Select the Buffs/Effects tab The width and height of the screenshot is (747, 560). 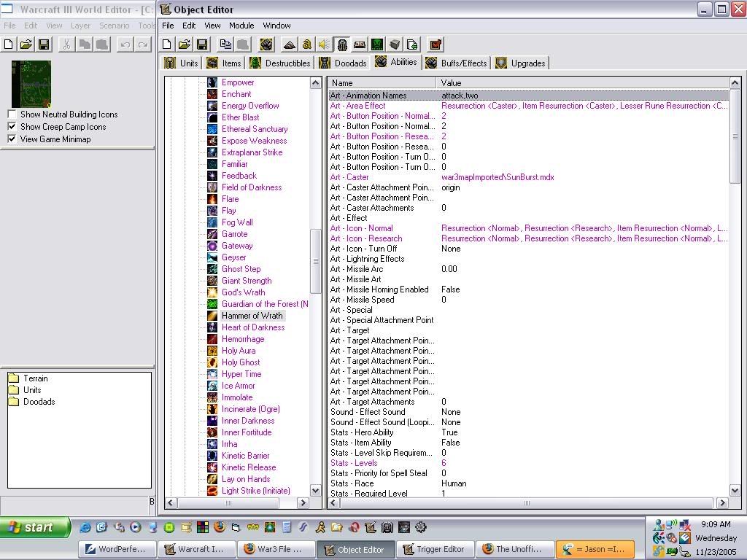pyautogui.click(x=457, y=63)
